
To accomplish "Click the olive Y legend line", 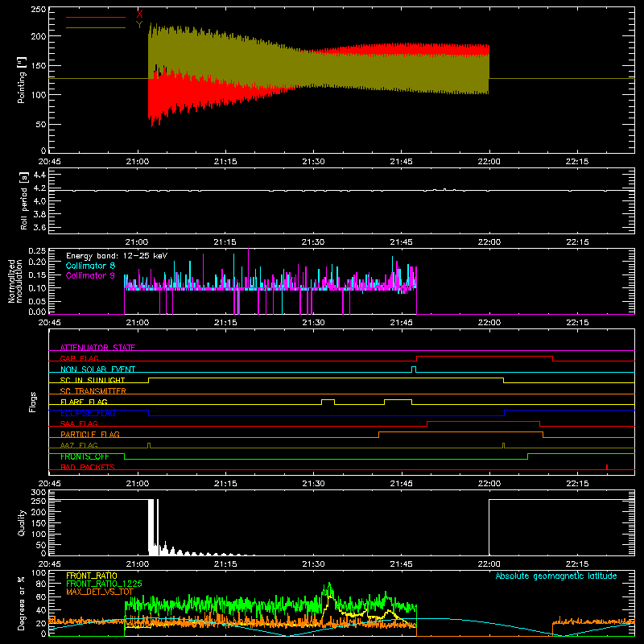I will tap(96, 27).
